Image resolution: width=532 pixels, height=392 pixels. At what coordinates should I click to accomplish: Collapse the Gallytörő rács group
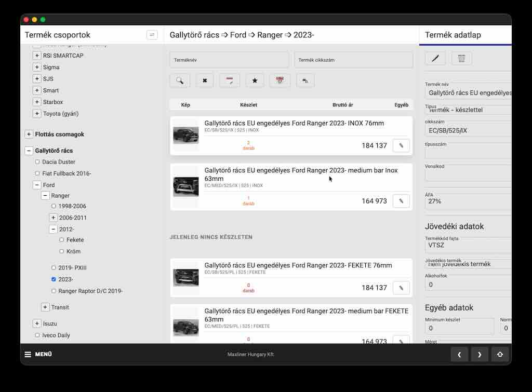(29, 151)
